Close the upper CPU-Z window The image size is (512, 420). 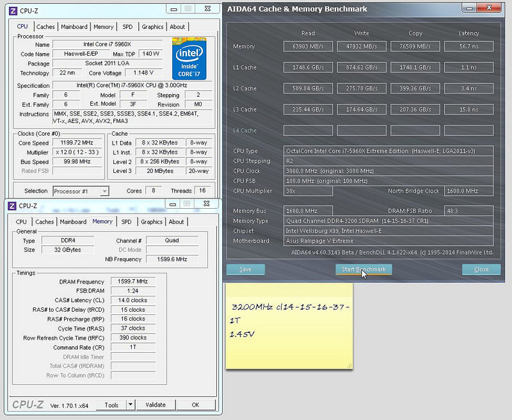[x=207, y=9]
